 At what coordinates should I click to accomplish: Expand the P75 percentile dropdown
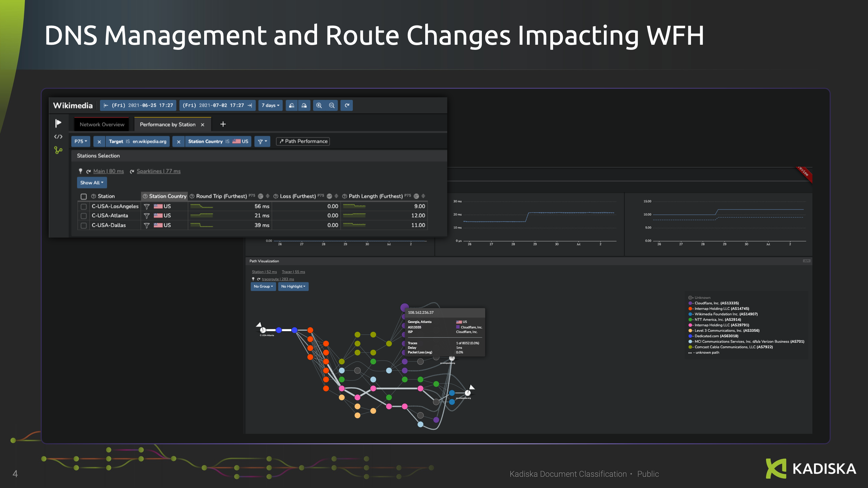click(x=81, y=141)
